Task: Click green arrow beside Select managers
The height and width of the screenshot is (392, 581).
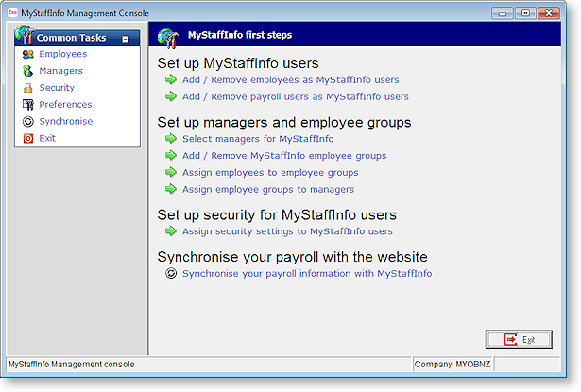Action: click(171, 138)
